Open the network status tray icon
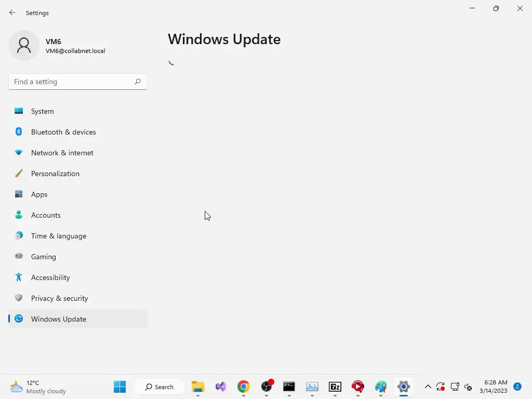This screenshot has height=399, width=532. point(455,387)
